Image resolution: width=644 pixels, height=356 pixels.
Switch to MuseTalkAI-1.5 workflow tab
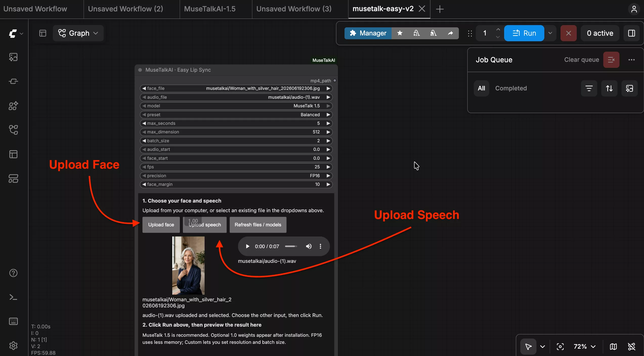[x=210, y=9]
